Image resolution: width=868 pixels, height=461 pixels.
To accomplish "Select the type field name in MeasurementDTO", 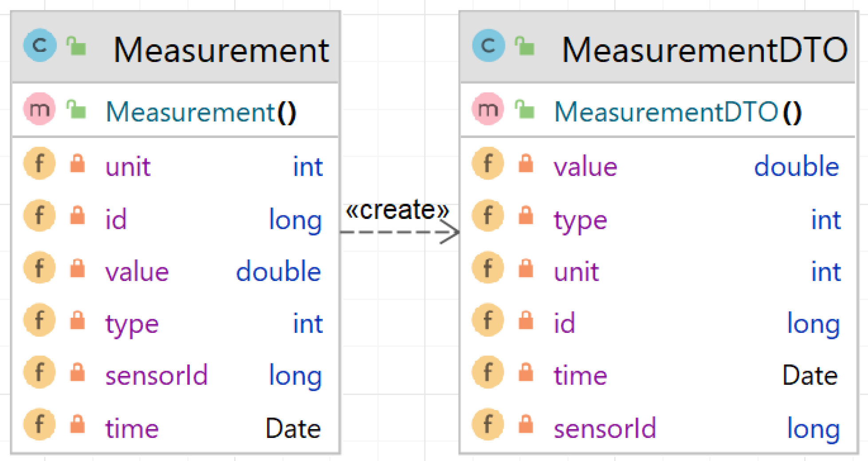I will (580, 220).
